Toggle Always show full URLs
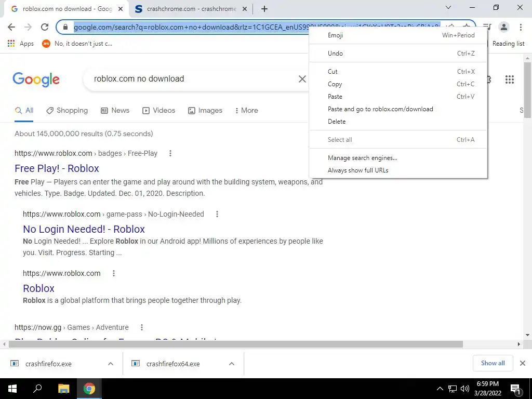Image resolution: width=532 pixels, height=399 pixels. coord(398,170)
